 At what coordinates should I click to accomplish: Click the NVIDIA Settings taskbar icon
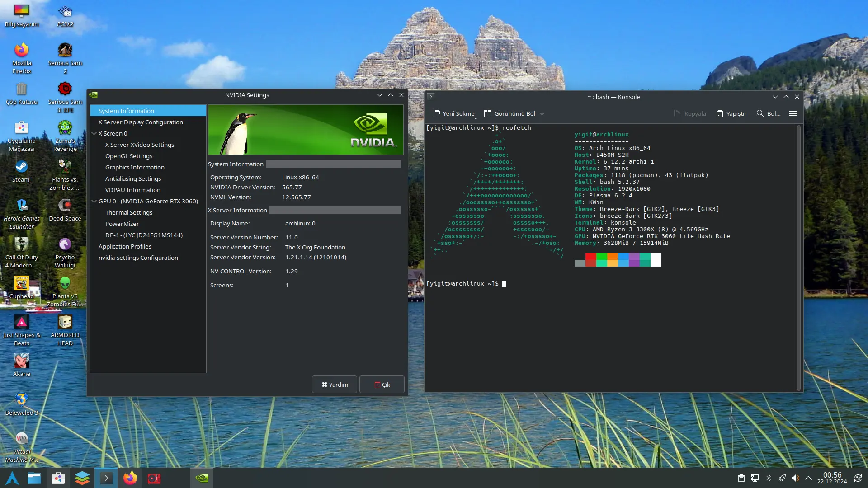point(202,478)
